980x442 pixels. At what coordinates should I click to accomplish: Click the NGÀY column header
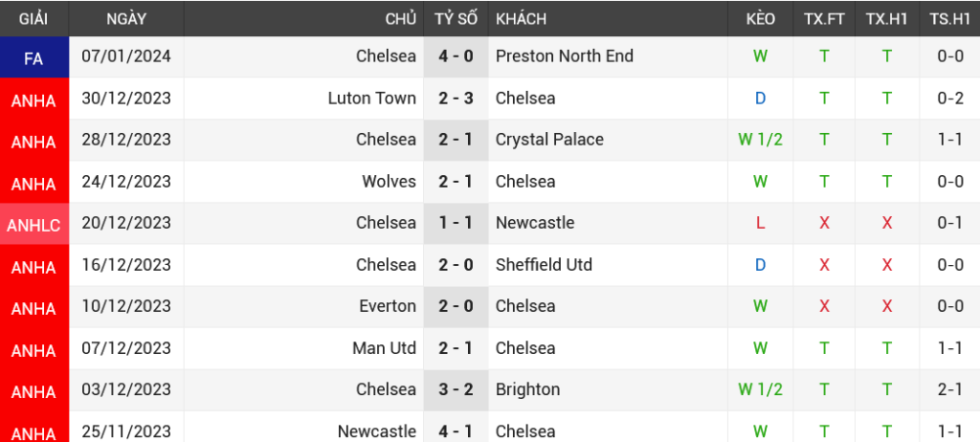coord(126,19)
